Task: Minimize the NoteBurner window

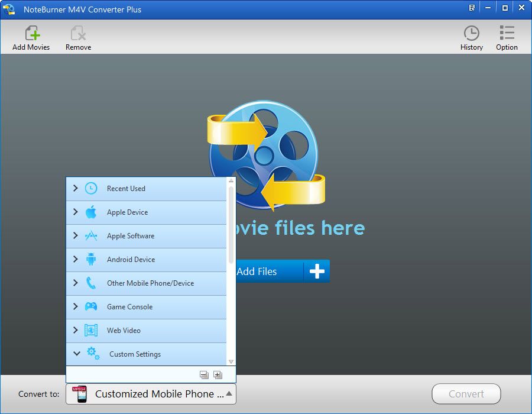Action: coord(488,8)
